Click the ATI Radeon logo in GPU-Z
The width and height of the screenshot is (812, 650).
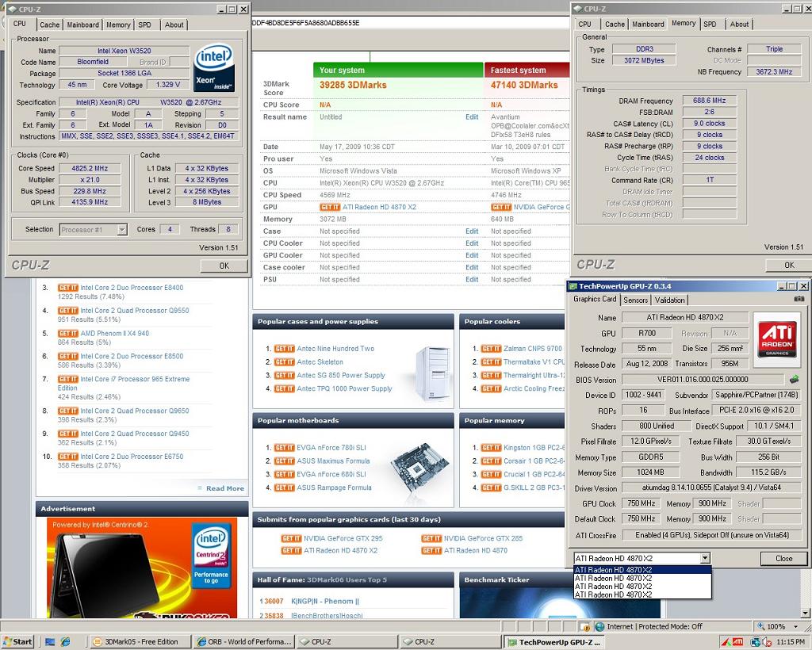coord(777,338)
